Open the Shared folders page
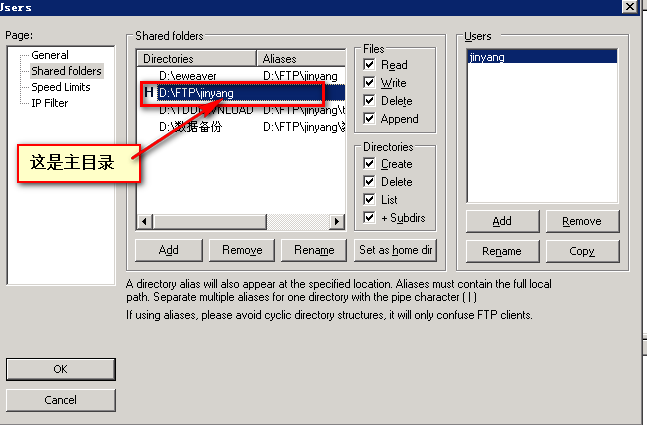This screenshot has width=647, height=425. [66, 71]
